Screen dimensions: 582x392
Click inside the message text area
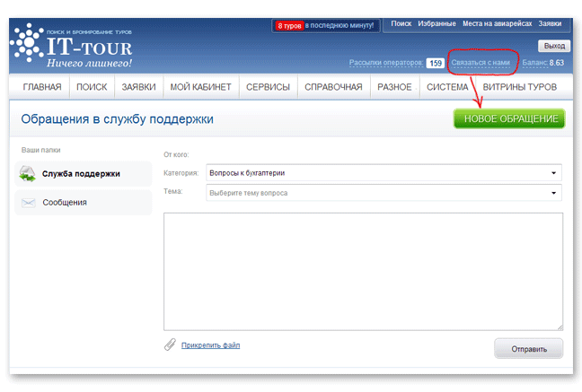coord(363,272)
